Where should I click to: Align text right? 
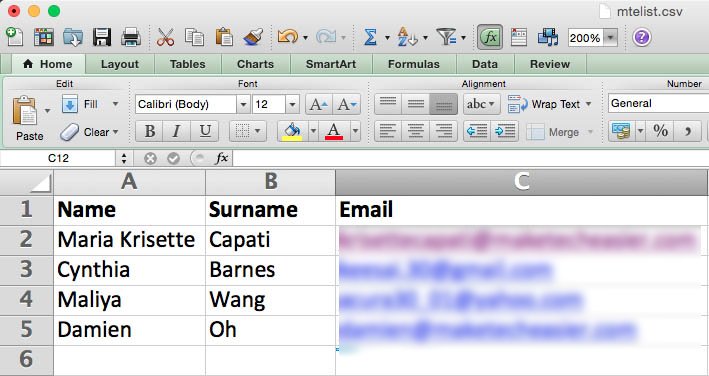tap(443, 132)
